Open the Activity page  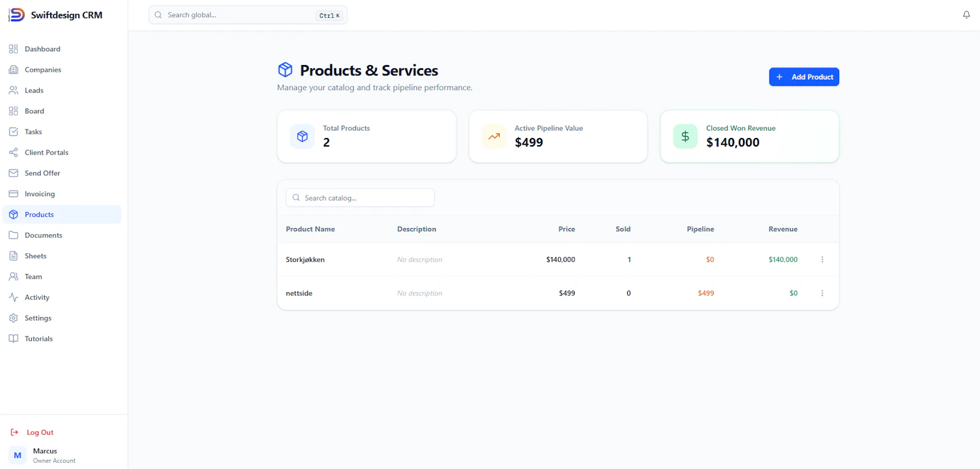click(62, 297)
